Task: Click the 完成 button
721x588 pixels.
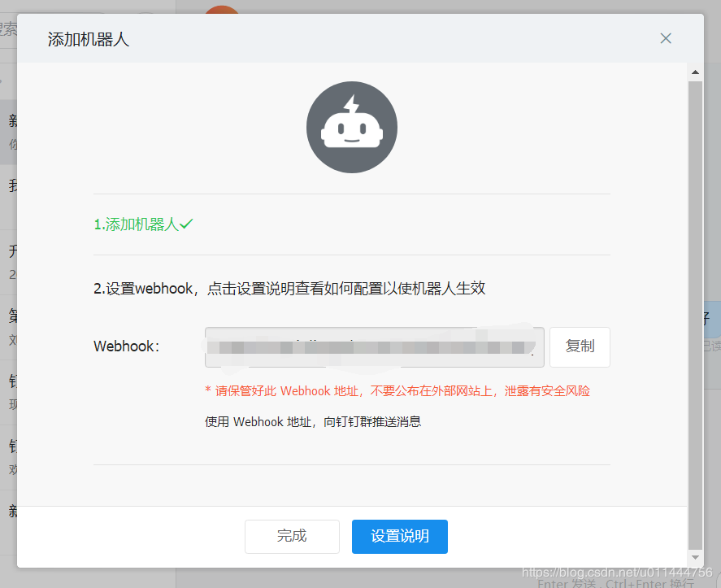Action: coord(292,537)
